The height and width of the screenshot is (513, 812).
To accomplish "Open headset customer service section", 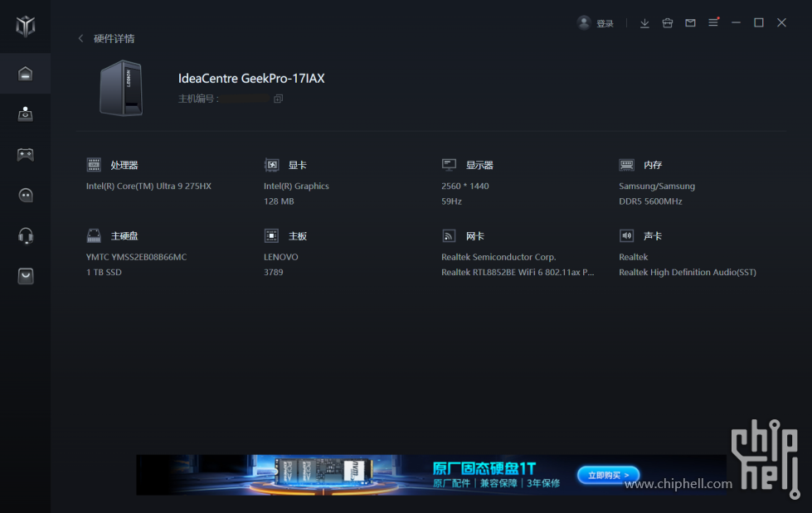I will coord(26,235).
